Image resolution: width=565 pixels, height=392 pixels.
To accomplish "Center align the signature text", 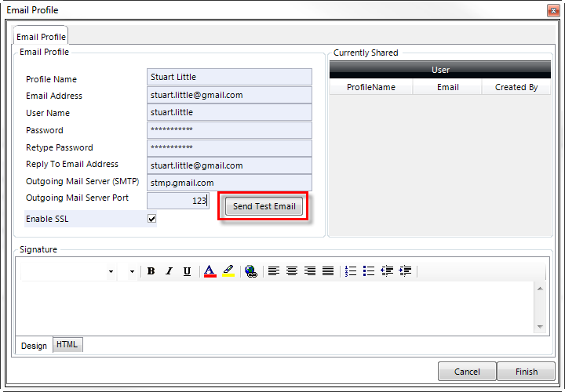I will pyautogui.click(x=292, y=271).
